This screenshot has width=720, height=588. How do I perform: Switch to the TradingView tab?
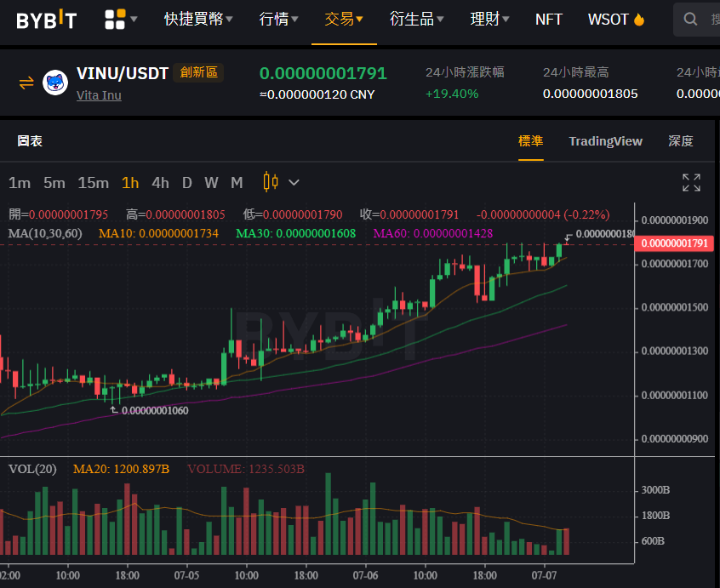point(605,141)
